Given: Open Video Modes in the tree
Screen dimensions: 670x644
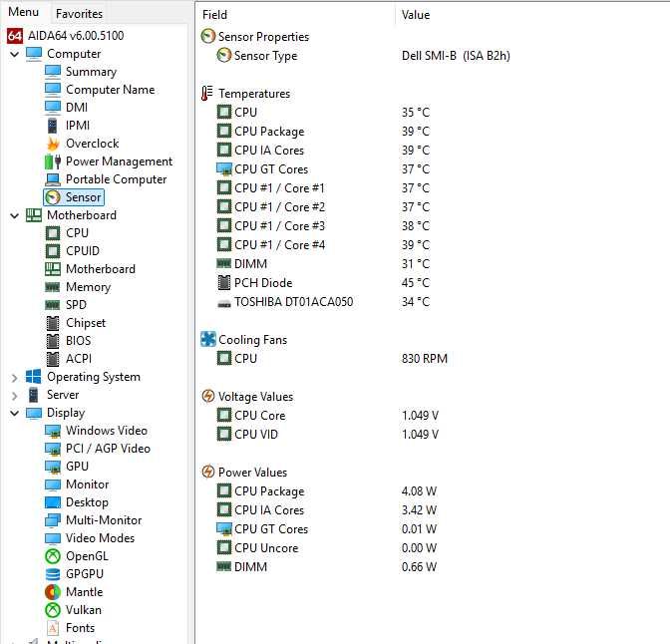Looking at the screenshot, I should [x=100, y=538].
